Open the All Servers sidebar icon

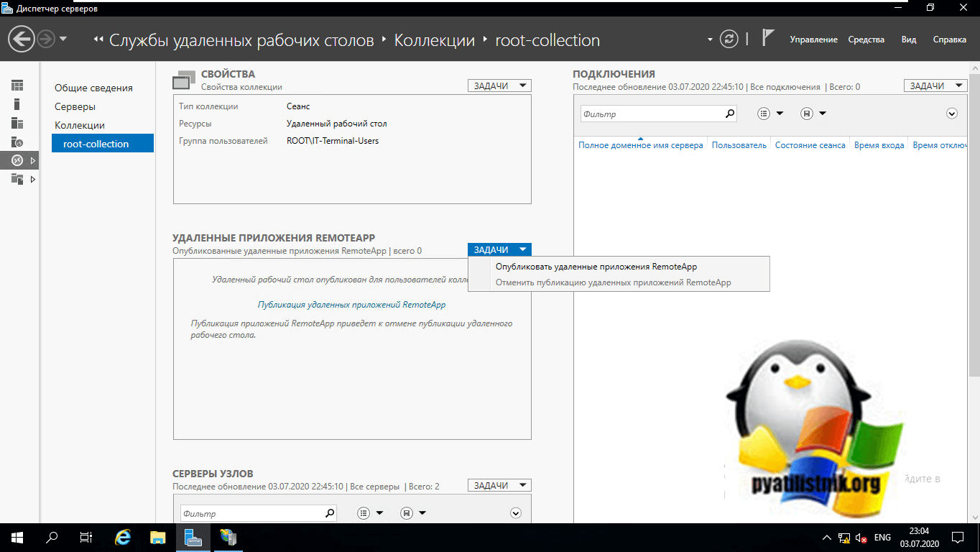tap(17, 123)
